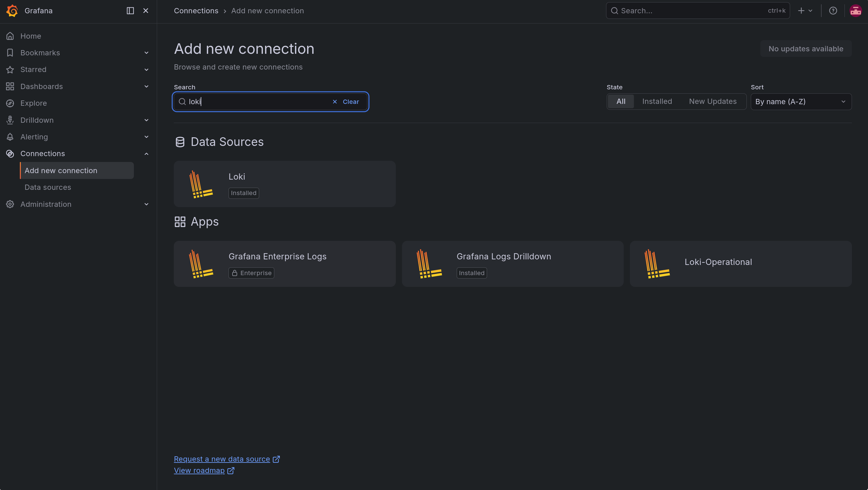This screenshot has width=868, height=490.
Task: Open the Loki-Operational app card
Action: 741,264
